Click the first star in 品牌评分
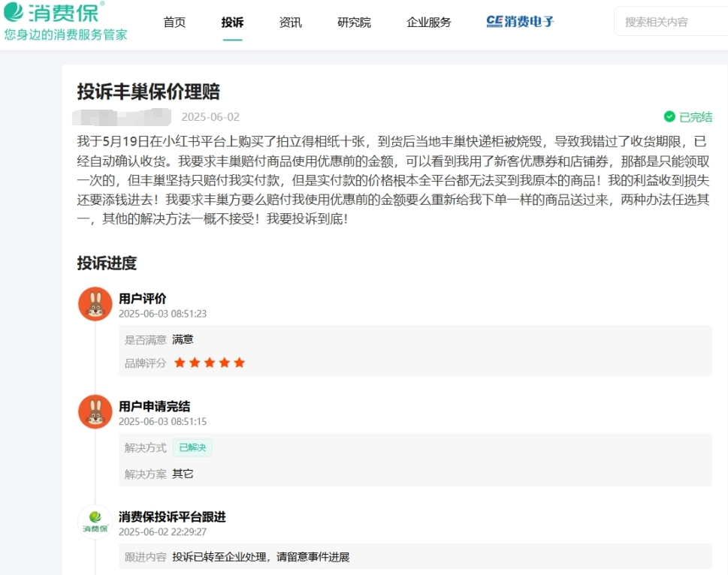This screenshot has width=728, height=575. pos(180,363)
